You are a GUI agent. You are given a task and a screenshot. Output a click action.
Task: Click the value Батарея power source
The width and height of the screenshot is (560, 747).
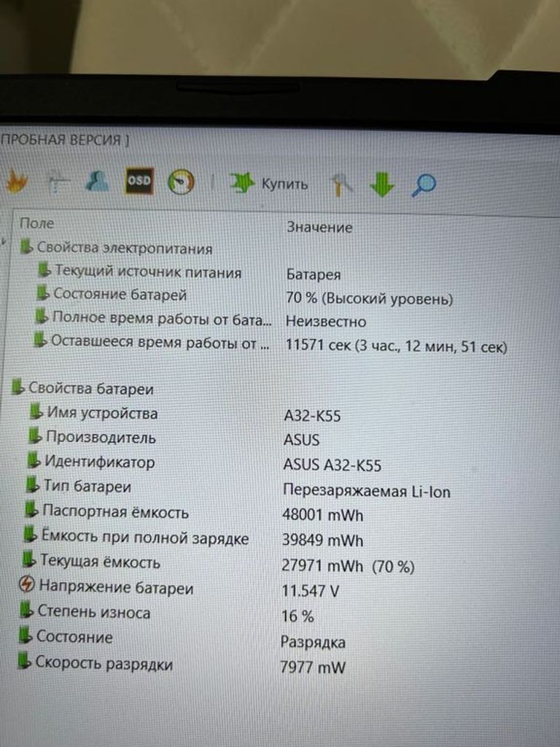[x=314, y=275]
